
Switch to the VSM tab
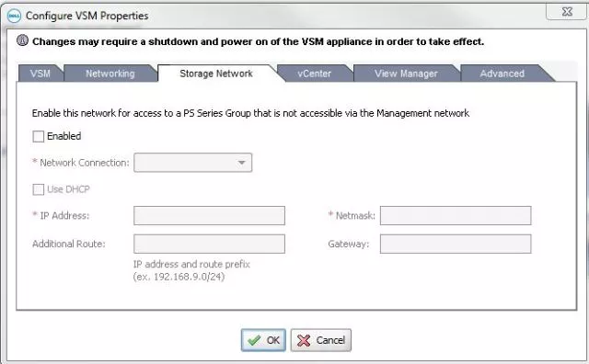[40, 74]
